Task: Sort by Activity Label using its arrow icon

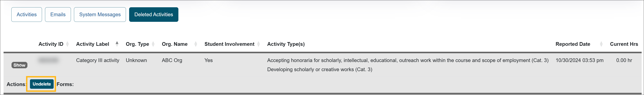Action: point(117,44)
